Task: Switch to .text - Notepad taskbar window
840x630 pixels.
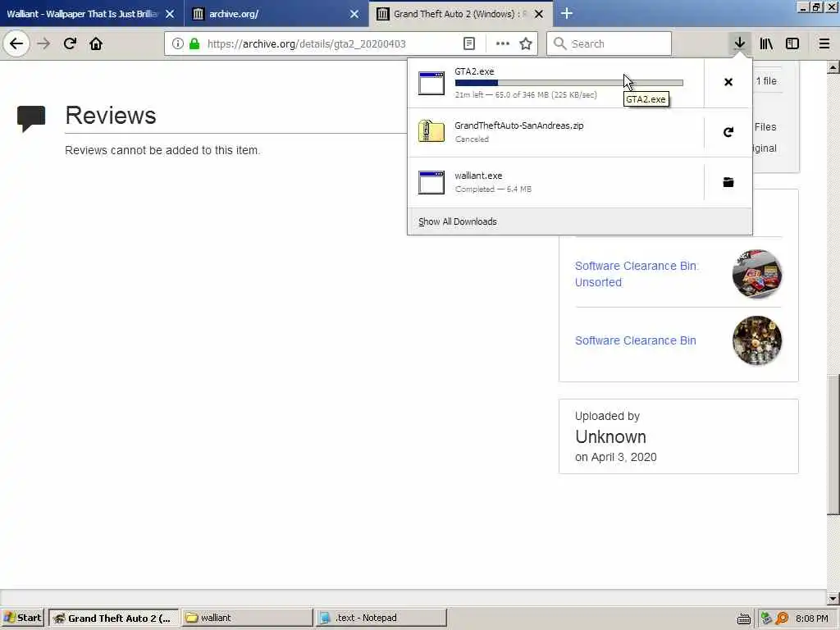Action: click(381, 618)
